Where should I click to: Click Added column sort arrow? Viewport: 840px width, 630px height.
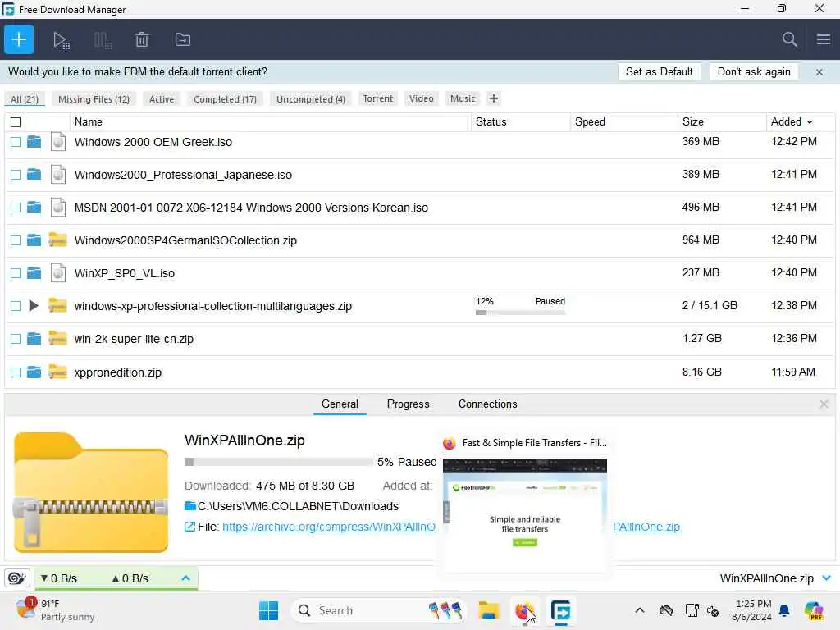pyautogui.click(x=810, y=122)
